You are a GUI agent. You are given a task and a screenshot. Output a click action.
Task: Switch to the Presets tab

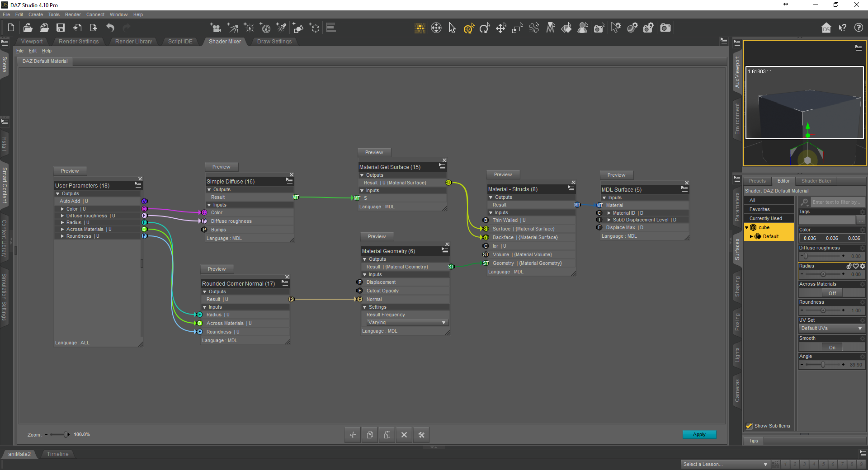click(x=757, y=181)
